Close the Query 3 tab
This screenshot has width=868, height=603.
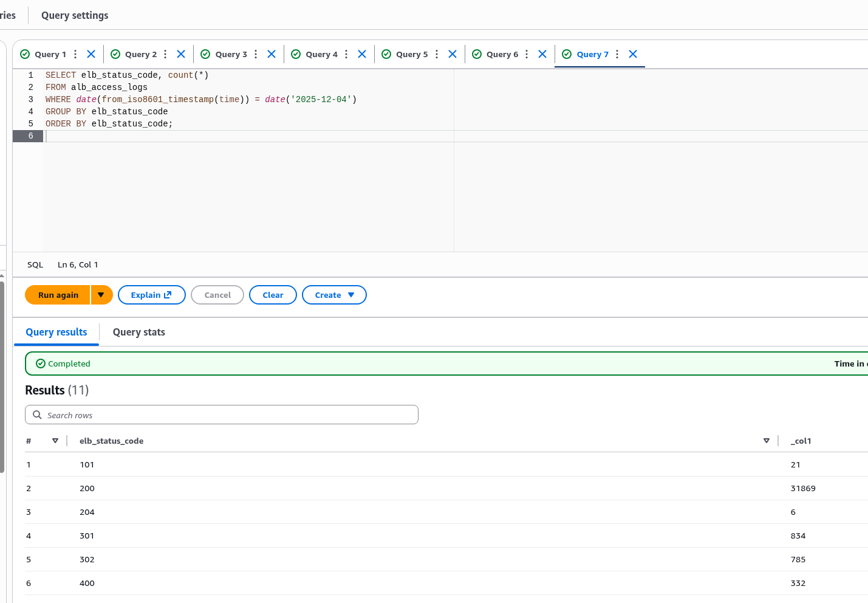pos(272,54)
